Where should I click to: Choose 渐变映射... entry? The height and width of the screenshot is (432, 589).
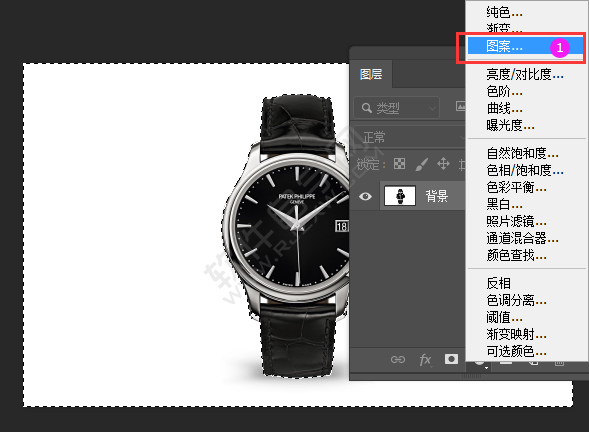click(x=516, y=334)
